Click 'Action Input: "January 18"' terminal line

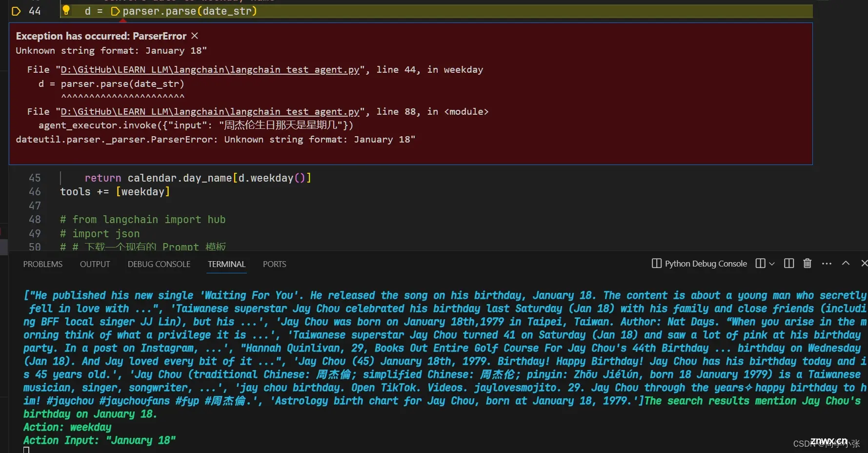(x=100, y=440)
